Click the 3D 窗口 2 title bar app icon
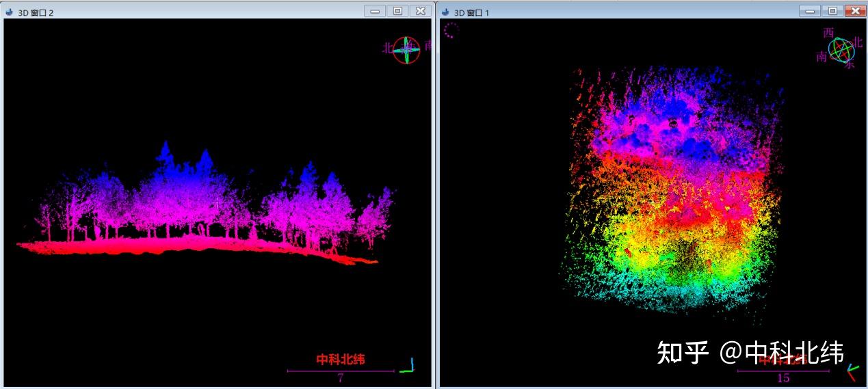The width and height of the screenshot is (868, 389). tap(9, 12)
